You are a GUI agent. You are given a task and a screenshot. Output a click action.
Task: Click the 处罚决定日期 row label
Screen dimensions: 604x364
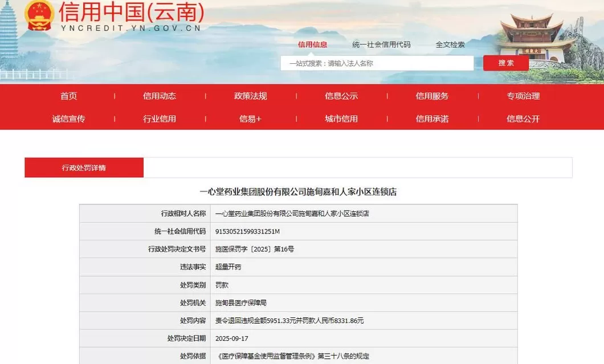(186, 338)
